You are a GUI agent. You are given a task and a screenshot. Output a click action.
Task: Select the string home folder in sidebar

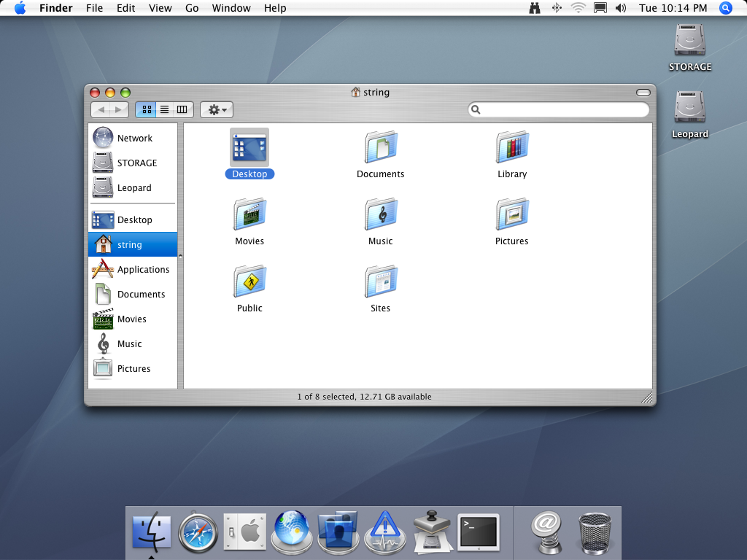click(x=133, y=244)
